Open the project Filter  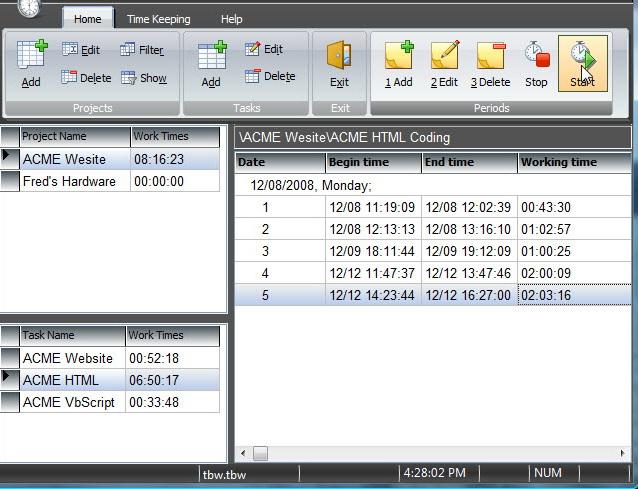click(142, 50)
